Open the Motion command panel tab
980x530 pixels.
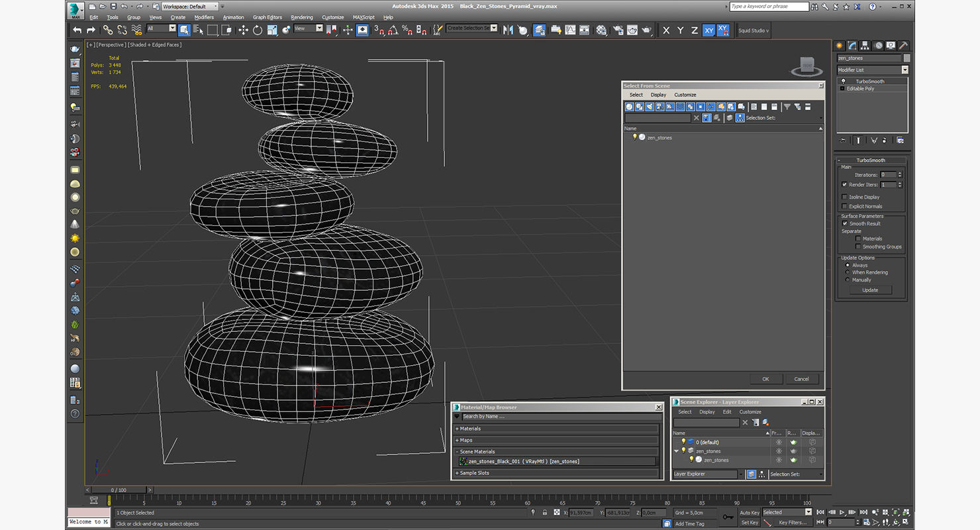(x=878, y=46)
